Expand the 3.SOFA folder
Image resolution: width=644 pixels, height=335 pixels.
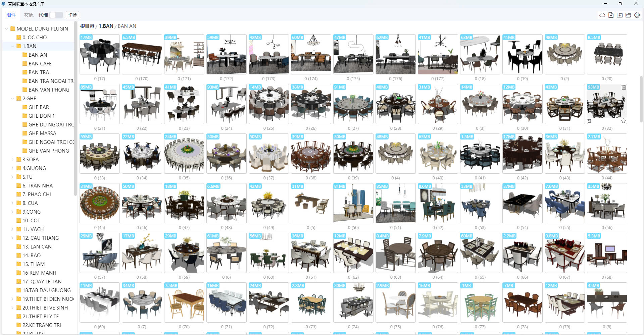(13, 160)
